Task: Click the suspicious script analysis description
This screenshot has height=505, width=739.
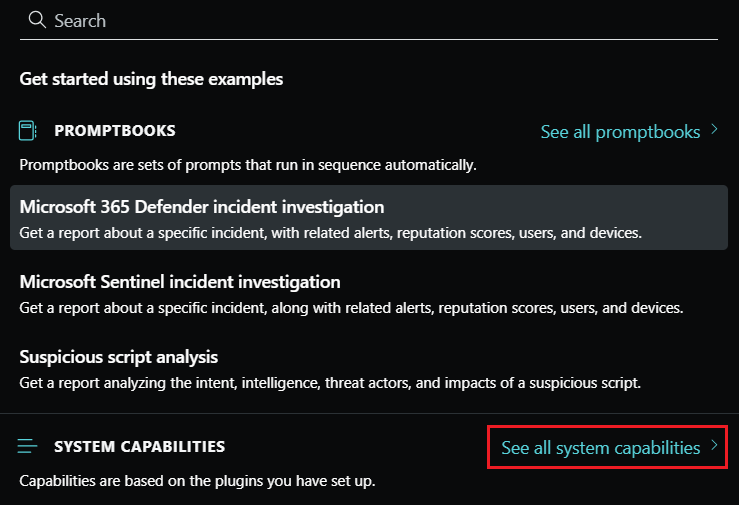Action: click(x=330, y=383)
